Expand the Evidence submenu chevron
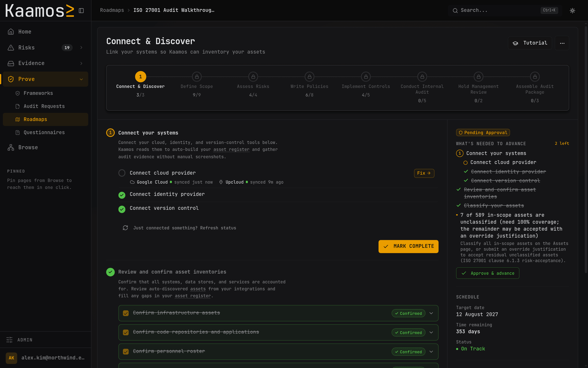Viewport: 588px width, 368px height. [81, 63]
